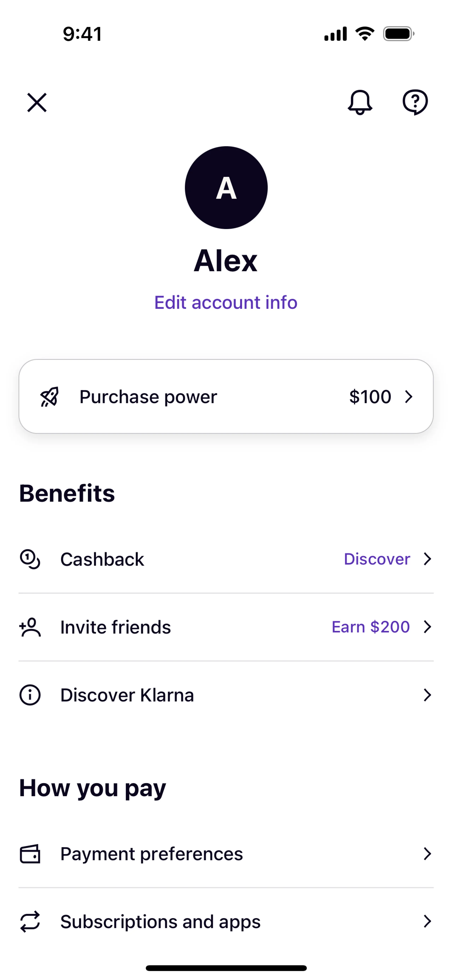
Task: Tap the Edit account info link
Action: [x=226, y=302]
